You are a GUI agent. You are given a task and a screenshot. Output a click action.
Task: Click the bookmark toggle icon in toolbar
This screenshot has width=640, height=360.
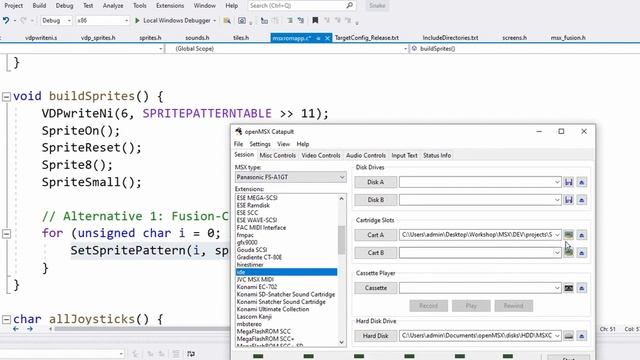315,20
